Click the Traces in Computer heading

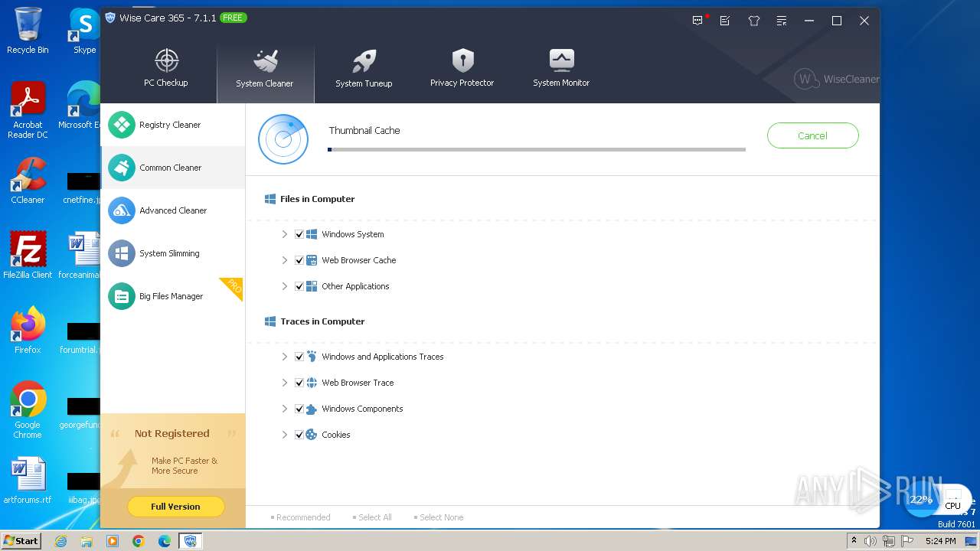tap(322, 321)
